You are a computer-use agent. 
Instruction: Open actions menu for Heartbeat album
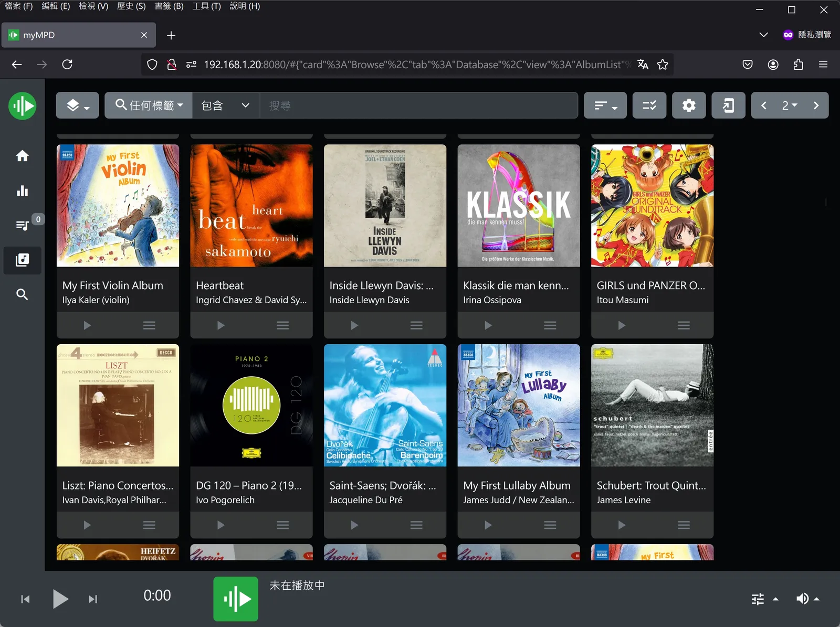[x=283, y=325]
